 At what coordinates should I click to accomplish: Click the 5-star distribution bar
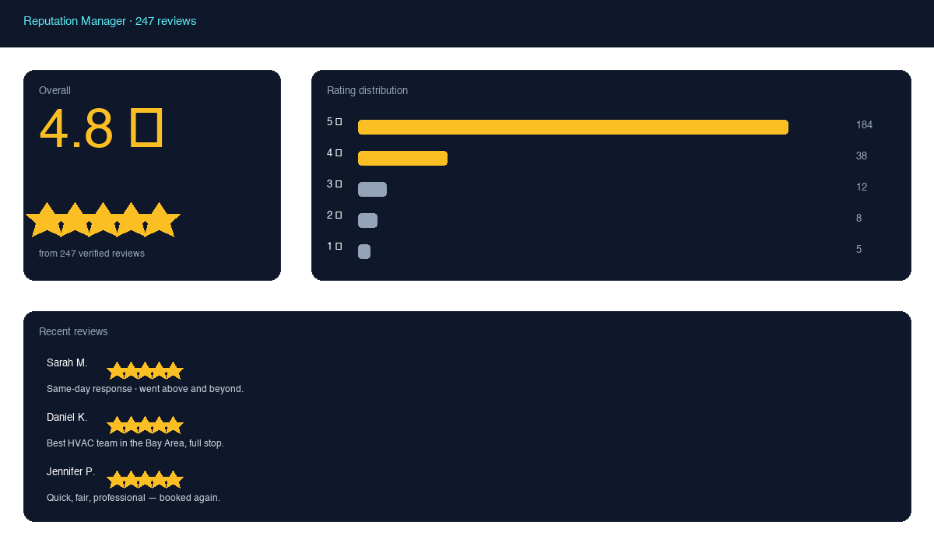pyautogui.click(x=573, y=127)
